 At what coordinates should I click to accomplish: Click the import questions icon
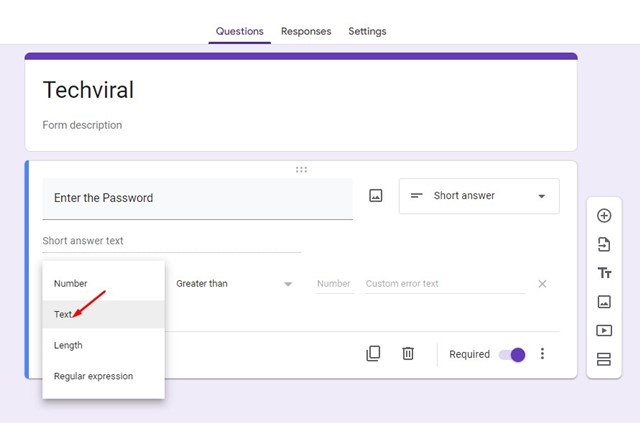[x=603, y=244]
